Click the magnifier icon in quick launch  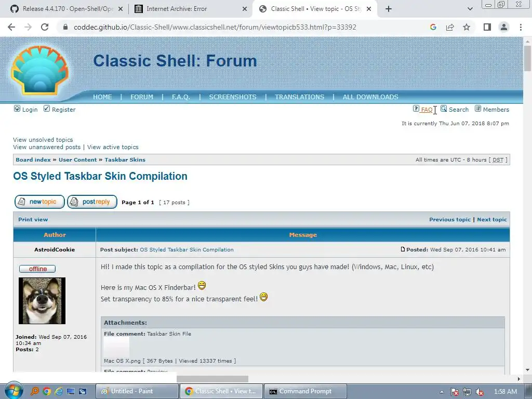click(x=35, y=392)
